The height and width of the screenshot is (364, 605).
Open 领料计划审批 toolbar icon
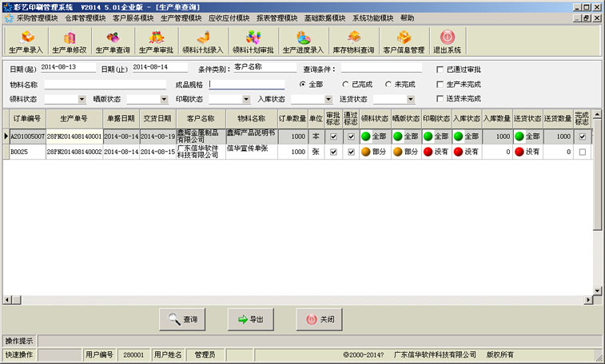pos(253,42)
